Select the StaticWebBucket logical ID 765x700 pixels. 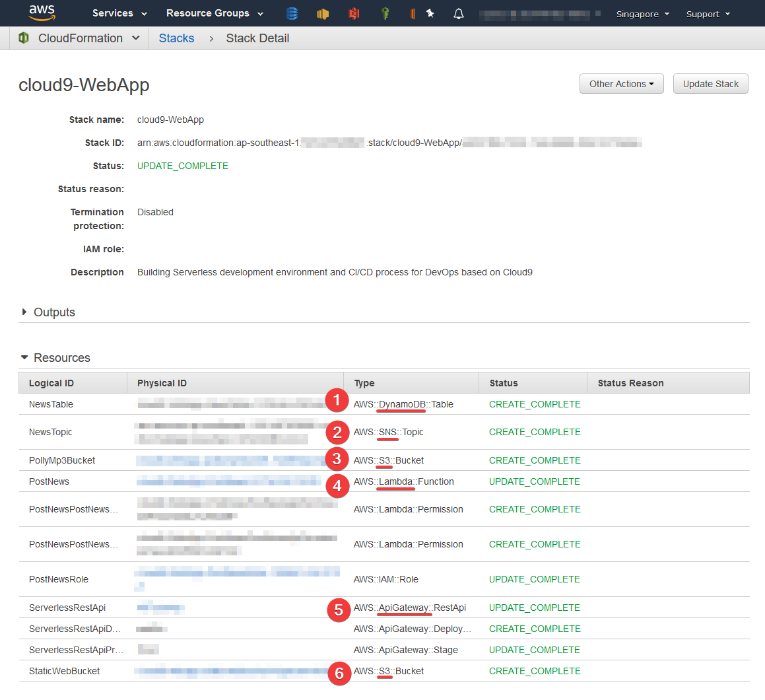coord(64,671)
